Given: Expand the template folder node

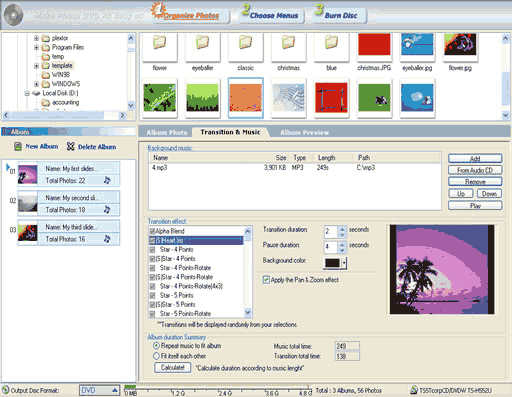Looking at the screenshot, I should [36, 66].
